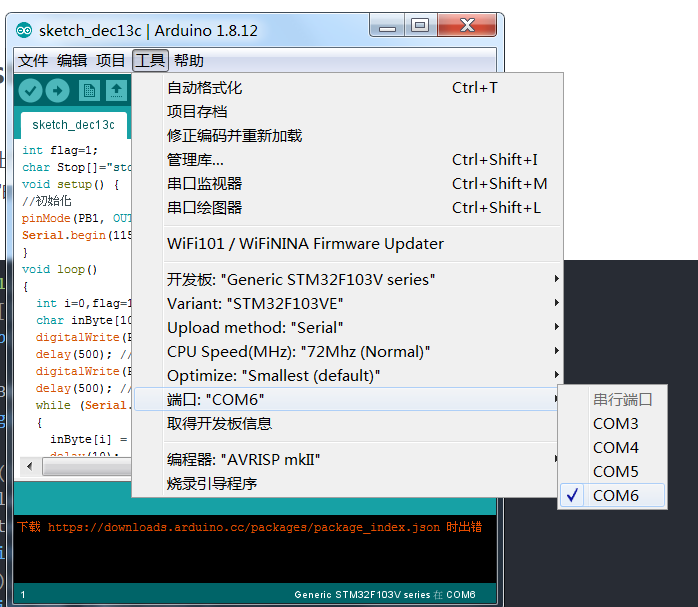Viewport: 698px width, 607px height.
Task: Maximize the Arduino window
Action: pyautogui.click(x=420, y=25)
